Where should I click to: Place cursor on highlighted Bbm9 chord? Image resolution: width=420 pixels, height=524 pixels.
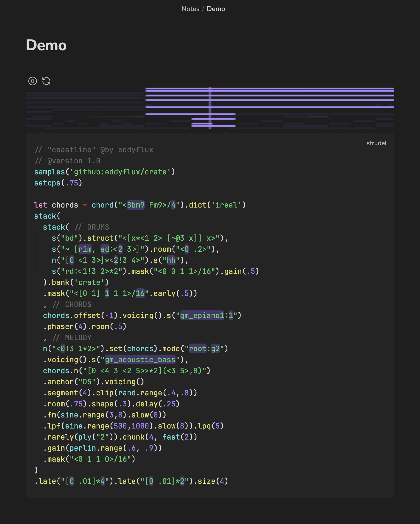coord(136,205)
